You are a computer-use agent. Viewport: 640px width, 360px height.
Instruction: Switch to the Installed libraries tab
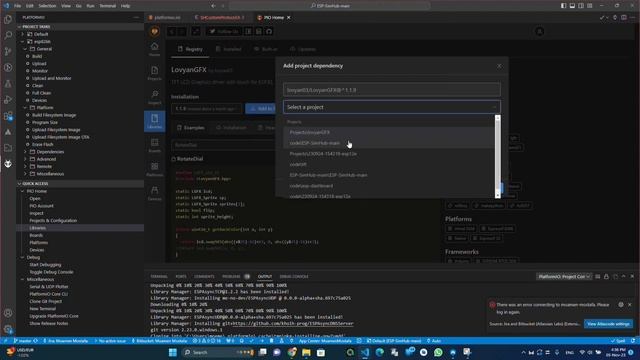[x=229, y=49]
